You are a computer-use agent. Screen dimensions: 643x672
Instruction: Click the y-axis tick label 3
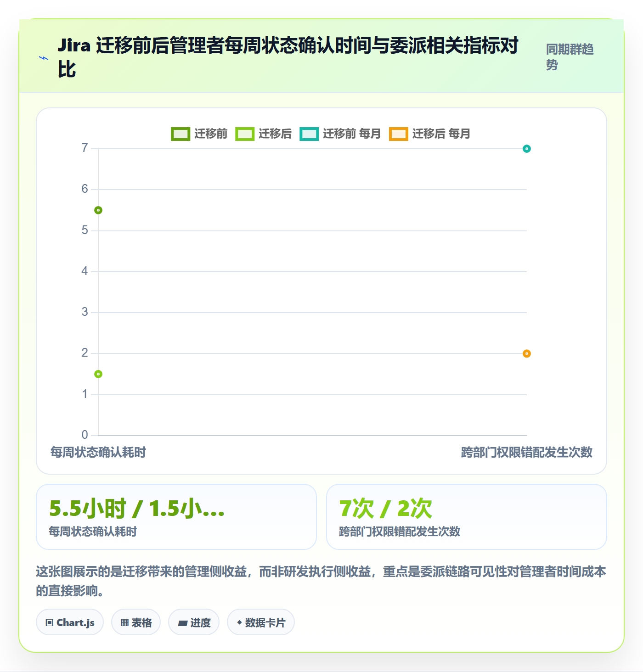pyautogui.click(x=85, y=312)
